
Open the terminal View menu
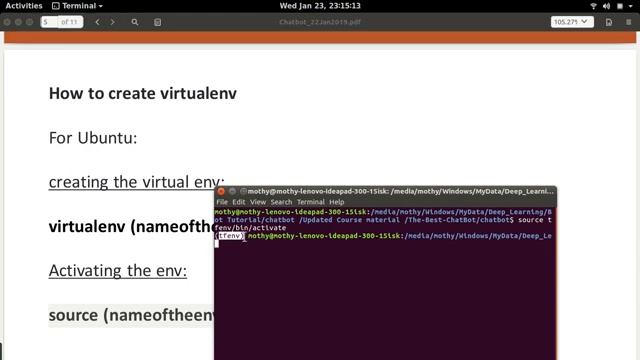click(258, 202)
